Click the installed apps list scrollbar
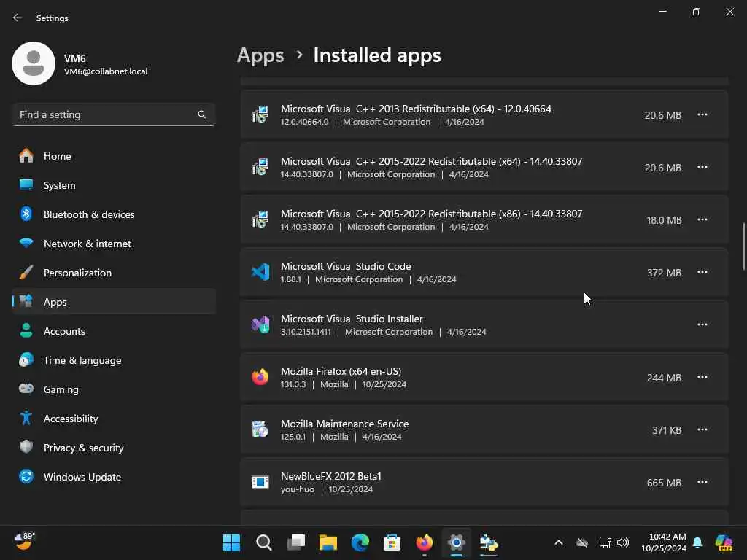747x560 pixels. [743, 246]
